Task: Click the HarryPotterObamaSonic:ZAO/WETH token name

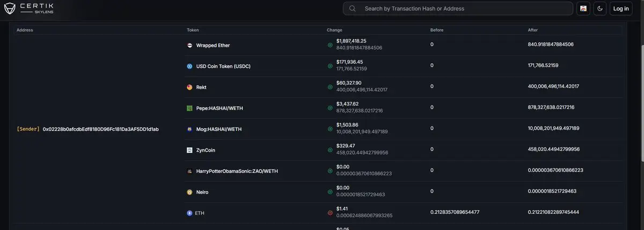Action: (237, 171)
